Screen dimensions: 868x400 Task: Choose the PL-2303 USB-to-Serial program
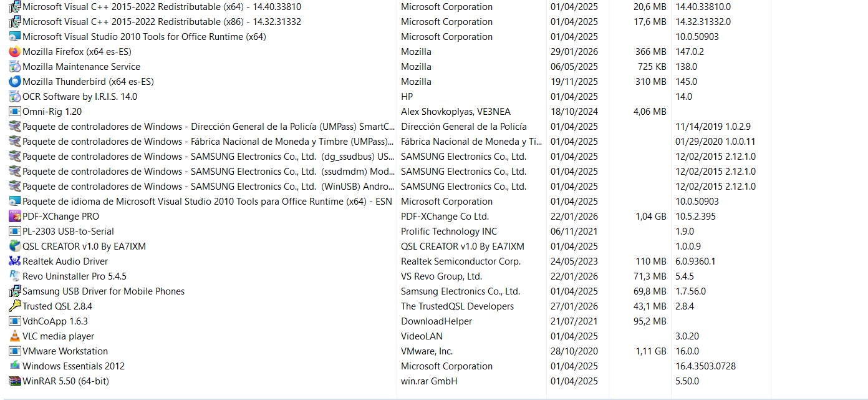click(68, 232)
